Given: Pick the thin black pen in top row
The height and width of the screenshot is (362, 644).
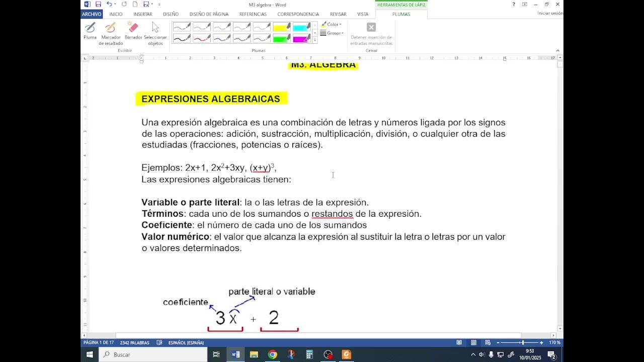Looking at the screenshot, I should point(182,27).
